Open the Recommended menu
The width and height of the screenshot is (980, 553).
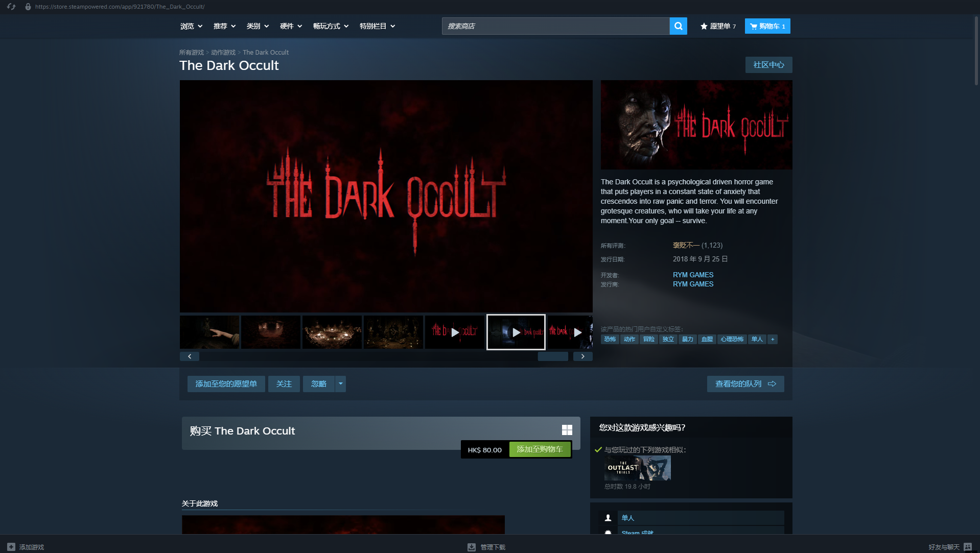[x=224, y=26]
